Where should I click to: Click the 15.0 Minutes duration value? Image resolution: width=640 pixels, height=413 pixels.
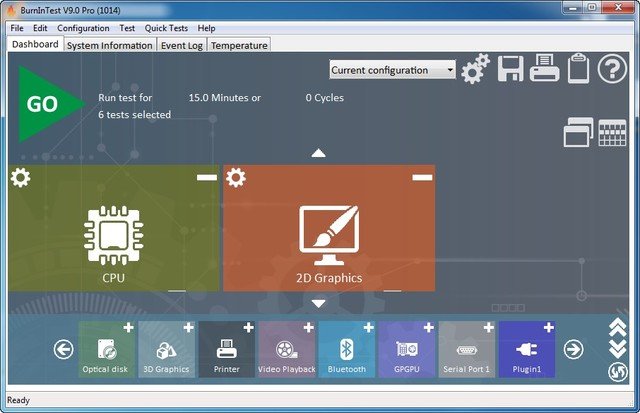point(224,98)
